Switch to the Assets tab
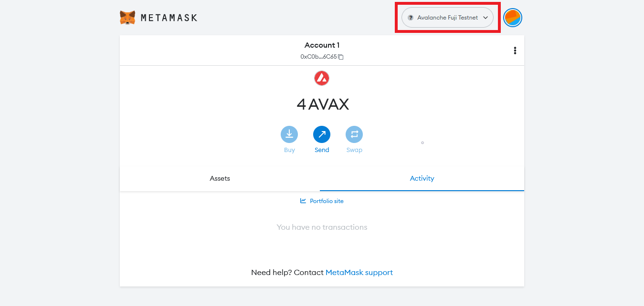Viewport: 644px width, 306px height. pos(220,178)
